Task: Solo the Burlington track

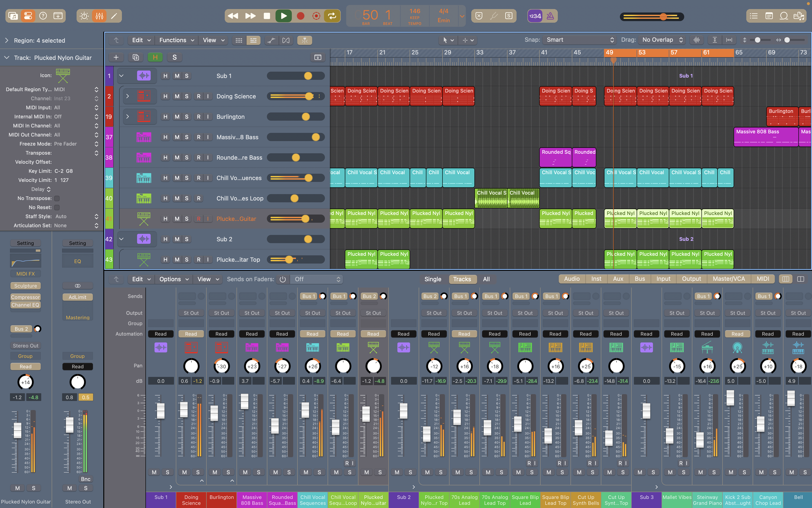Action: (186, 117)
